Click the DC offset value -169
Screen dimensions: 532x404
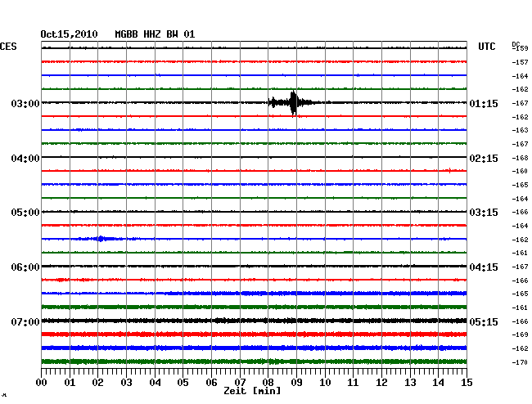pos(520,334)
